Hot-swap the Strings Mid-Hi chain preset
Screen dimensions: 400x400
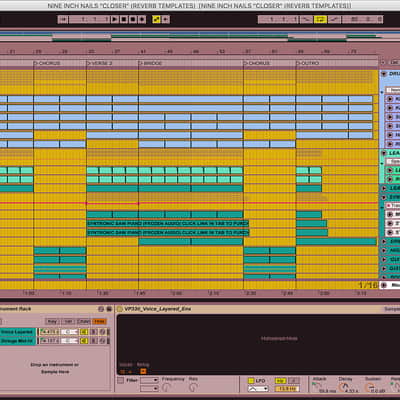[x=102, y=341]
